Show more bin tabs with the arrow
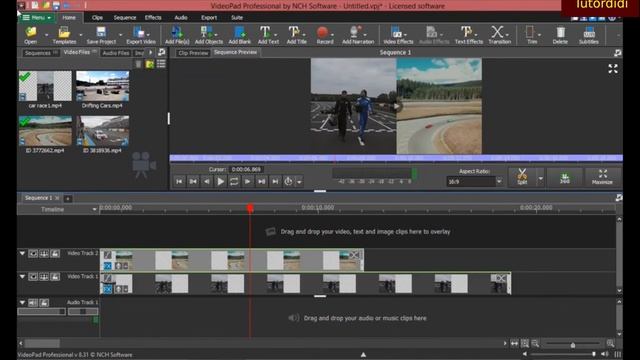 pos(151,53)
